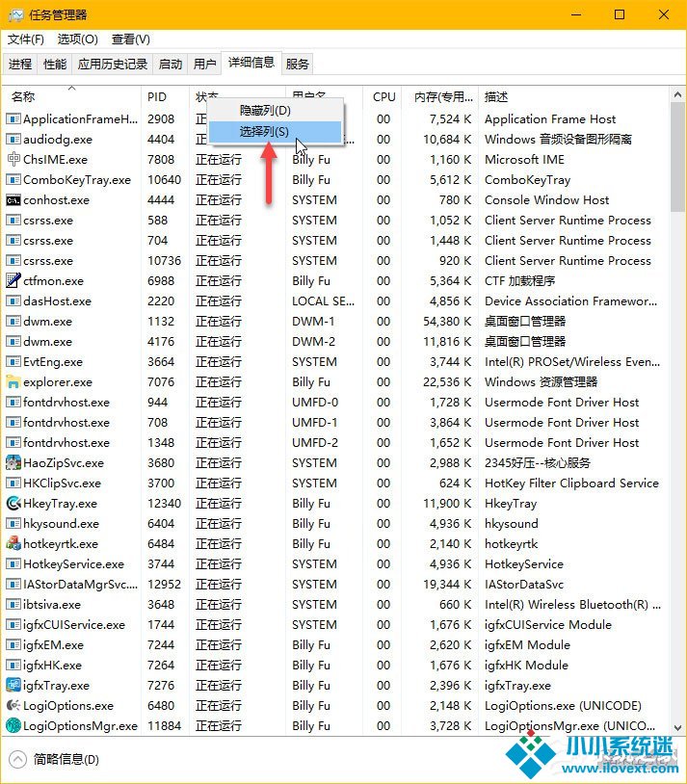Click the hkysound.exe process icon
Viewport: 687px width, 784px height.
(x=13, y=524)
